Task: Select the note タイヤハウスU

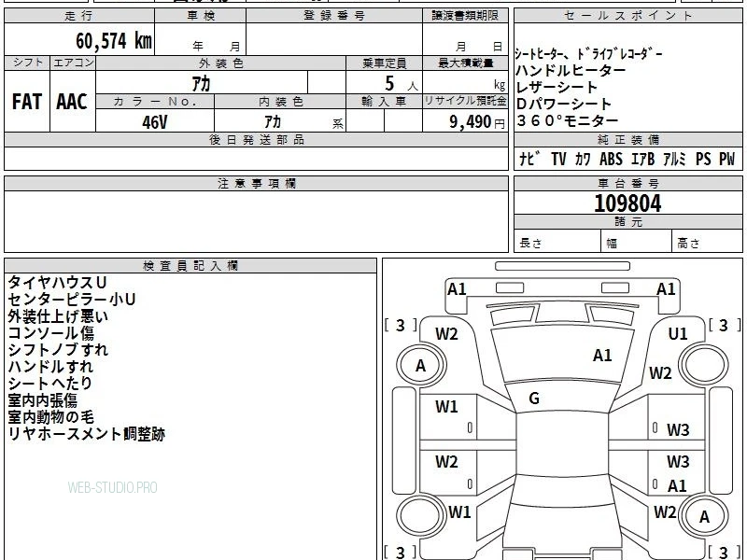Action: (x=57, y=283)
